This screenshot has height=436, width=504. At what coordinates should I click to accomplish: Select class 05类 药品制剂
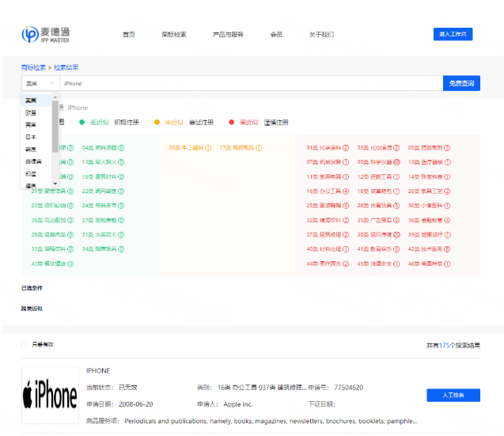pyautogui.click(x=429, y=148)
